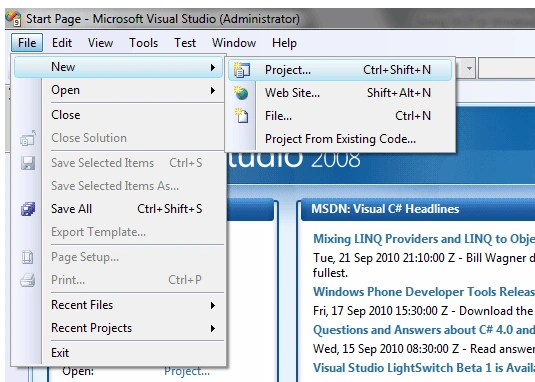This screenshot has width=535, height=382.
Task: Select New in the File menu
Action: pyautogui.click(x=119, y=67)
